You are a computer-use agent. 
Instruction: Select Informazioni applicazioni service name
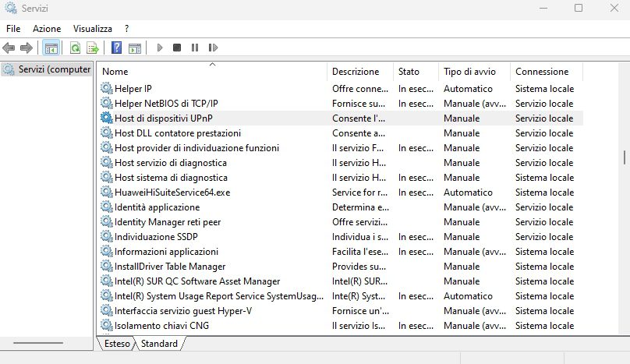click(x=166, y=252)
